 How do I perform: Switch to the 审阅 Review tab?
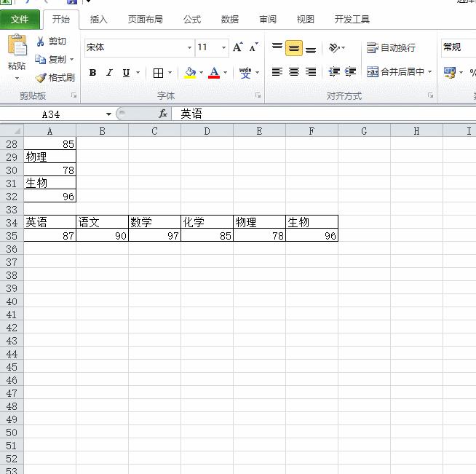coord(267,20)
